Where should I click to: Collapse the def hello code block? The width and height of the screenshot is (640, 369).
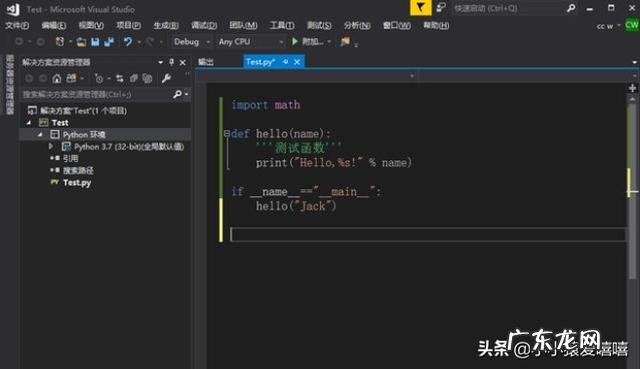227,133
